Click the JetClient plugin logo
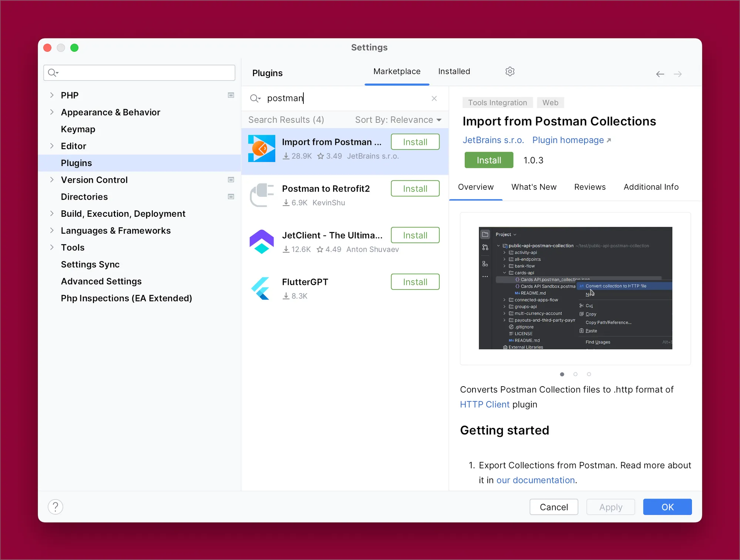740x560 pixels. pos(262,242)
